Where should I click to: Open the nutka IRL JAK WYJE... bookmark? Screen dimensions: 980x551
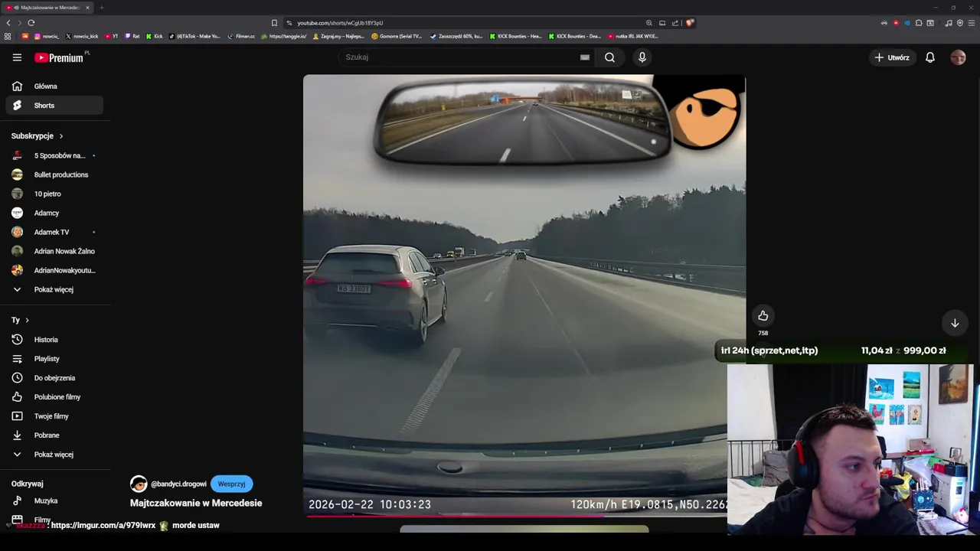click(x=633, y=36)
